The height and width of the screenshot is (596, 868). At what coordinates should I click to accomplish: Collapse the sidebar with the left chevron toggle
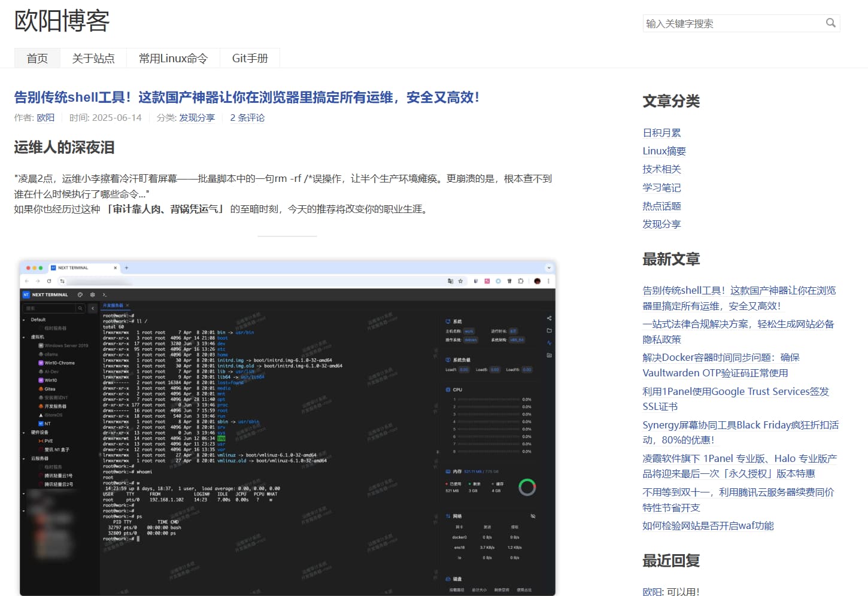(93, 309)
